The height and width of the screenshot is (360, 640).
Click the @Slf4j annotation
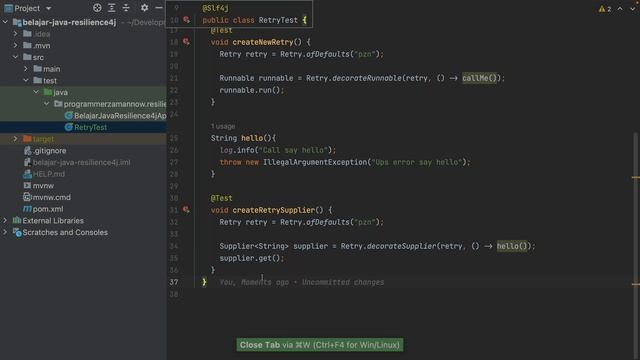(x=216, y=8)
